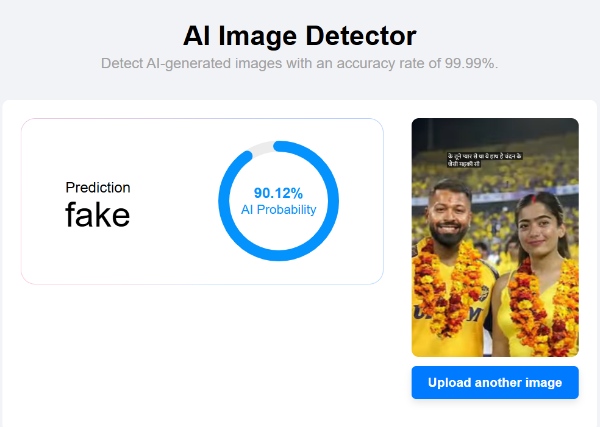Click the Upload another image button
Viewport: 600px width, 427px height.
point(495,383)
